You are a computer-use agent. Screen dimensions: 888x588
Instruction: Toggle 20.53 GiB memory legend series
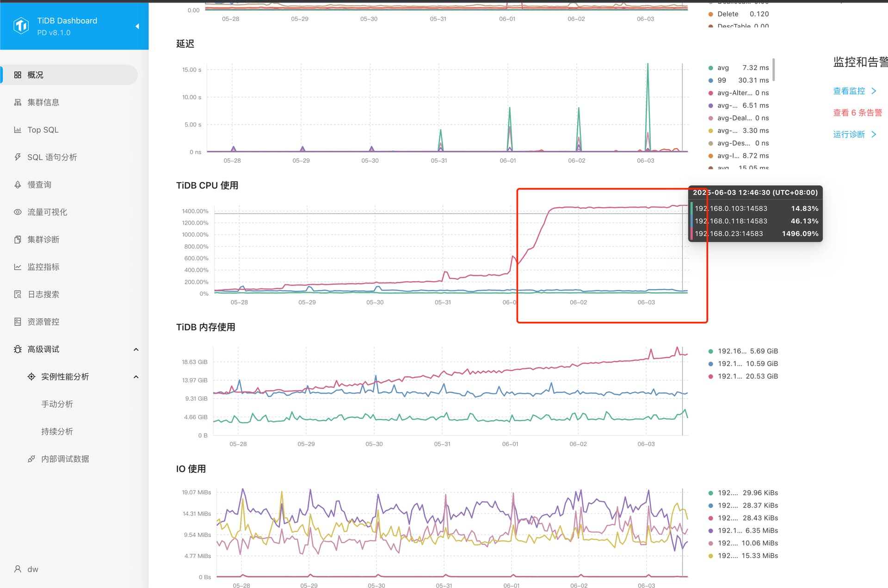coord(743,376)
